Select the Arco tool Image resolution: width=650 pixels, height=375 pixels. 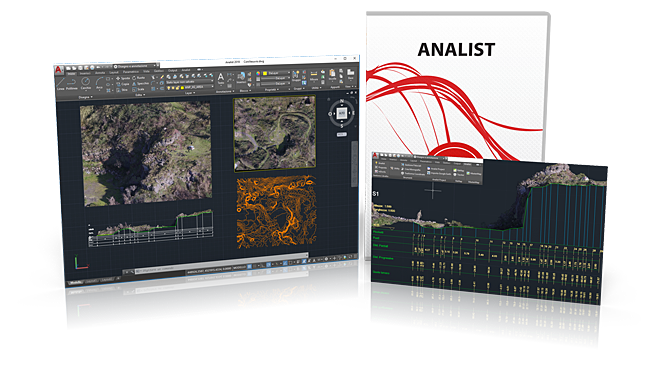(99, 82)
